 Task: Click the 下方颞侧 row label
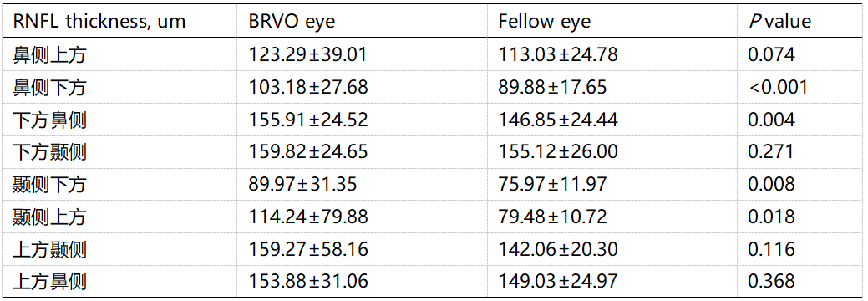[x=50, y=151]
